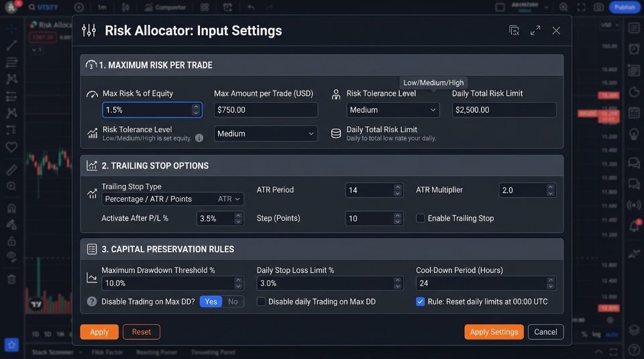The height and width of the screenshot is (359, 644).
Task: Click the bar chart icon beside second Risk Tolerance Level
Action: coord(93,133)
